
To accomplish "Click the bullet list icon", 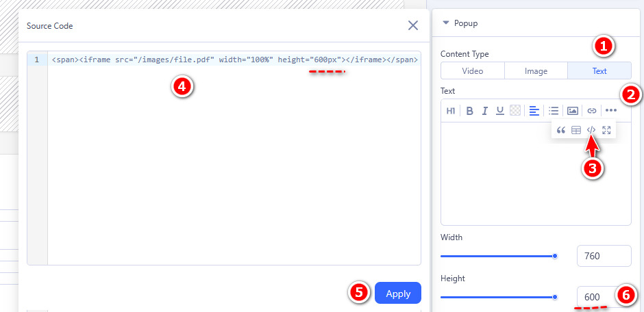I will coord(554,111).
